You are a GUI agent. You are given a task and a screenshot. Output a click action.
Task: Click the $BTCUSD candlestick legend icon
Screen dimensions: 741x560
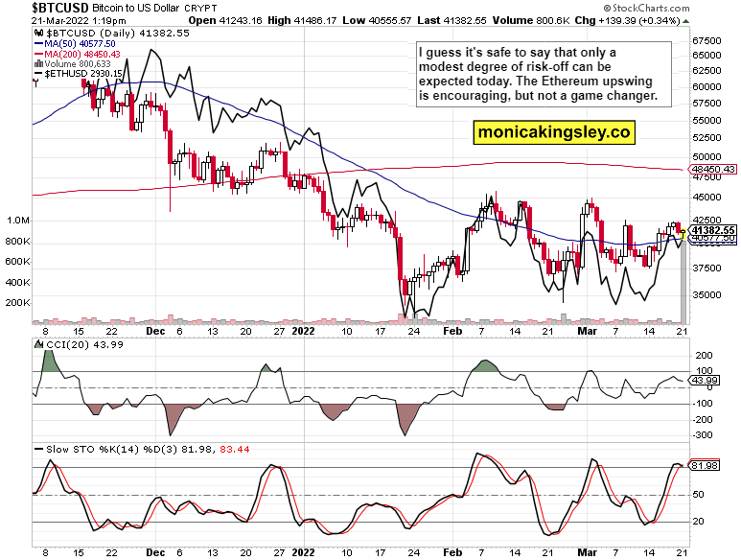(x=37, y=33)
